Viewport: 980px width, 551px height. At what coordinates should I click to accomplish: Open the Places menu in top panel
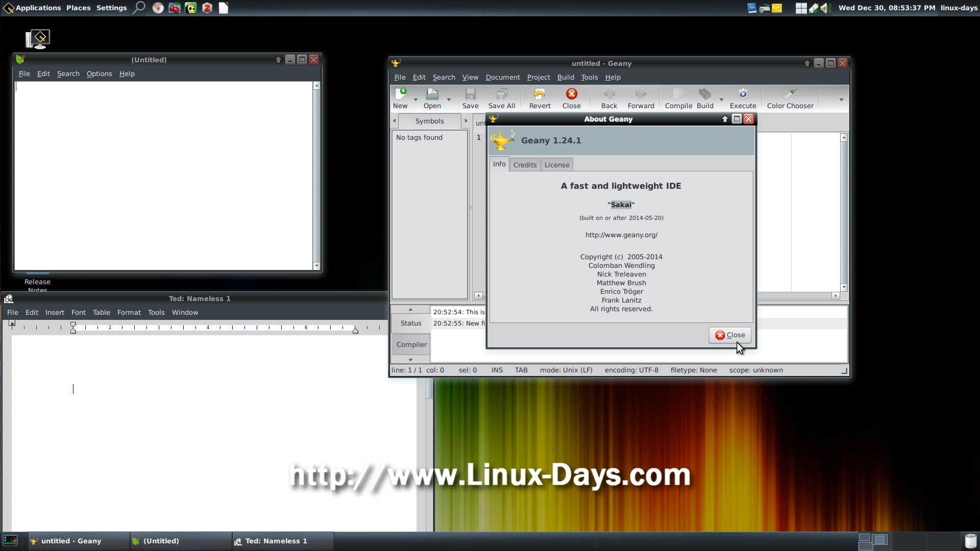point(78,8)
